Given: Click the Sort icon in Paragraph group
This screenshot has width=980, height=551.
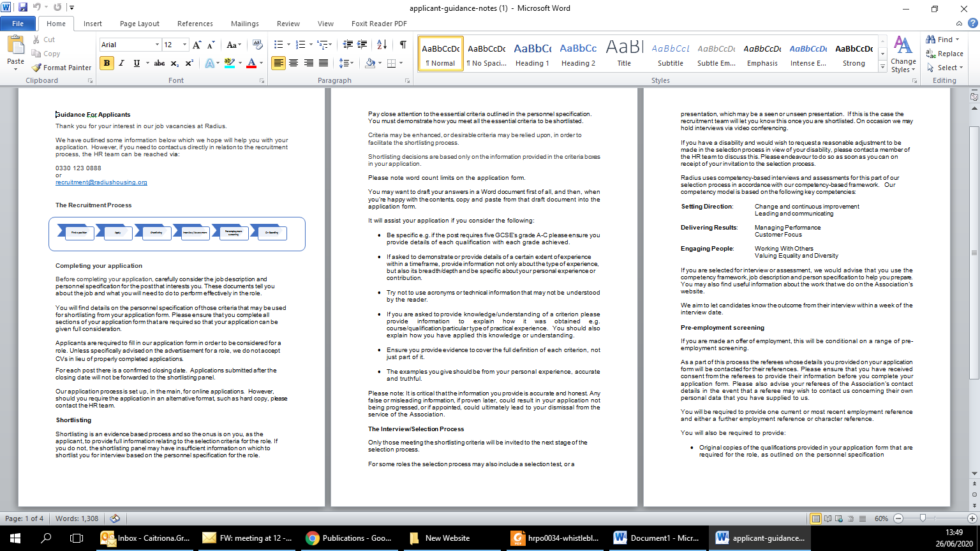Looking at the screenshot, I should [382, 45].
